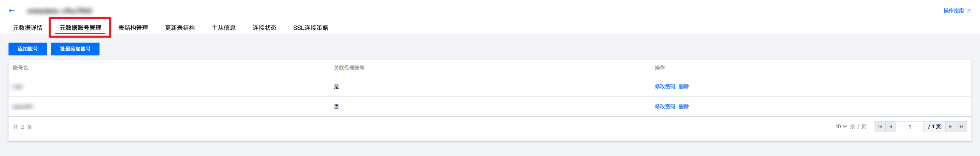Screen dimensions: 980x156
Task: Go to next page arrow icon
Action: click(951, 127)
